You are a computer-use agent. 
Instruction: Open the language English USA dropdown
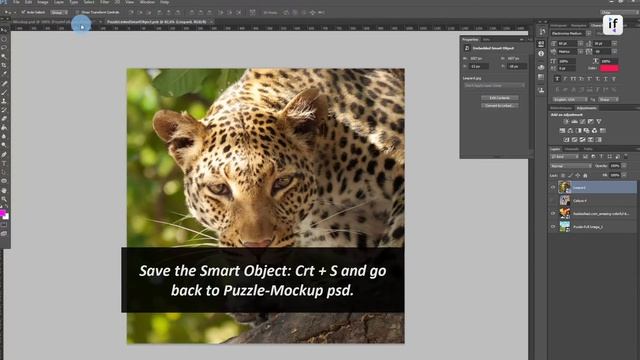point(570,100)
